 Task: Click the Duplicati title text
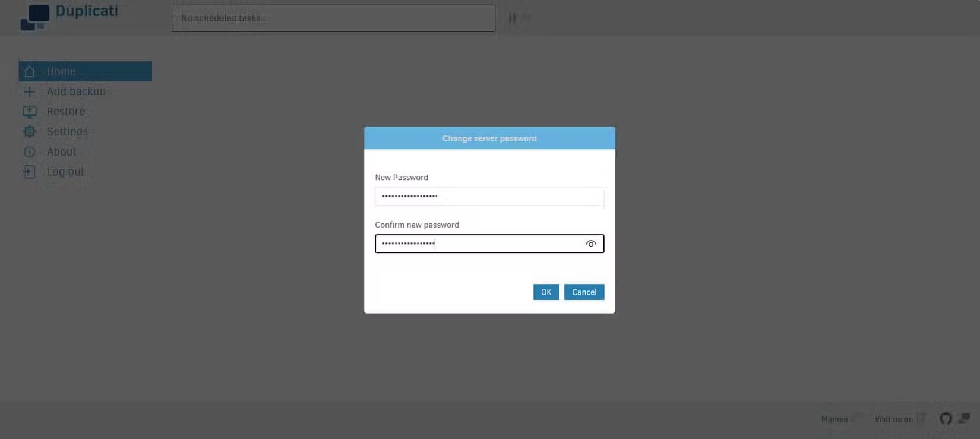click(87, 11)
